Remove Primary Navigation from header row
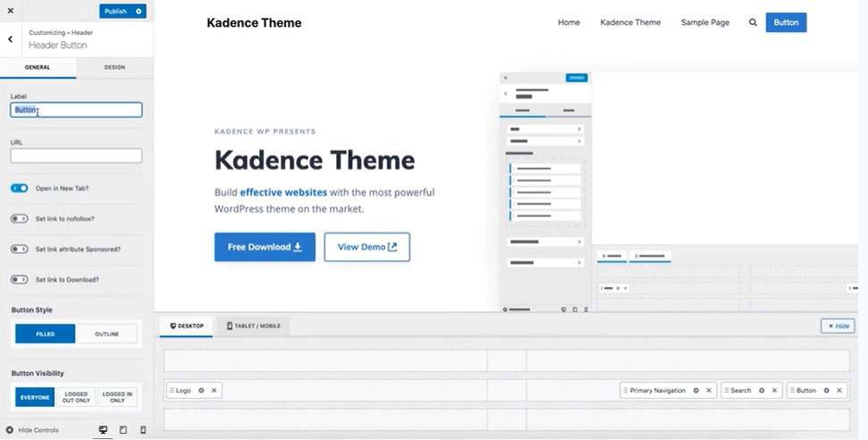868x440 pixels. pyautogui.click(x=709, y=391)
